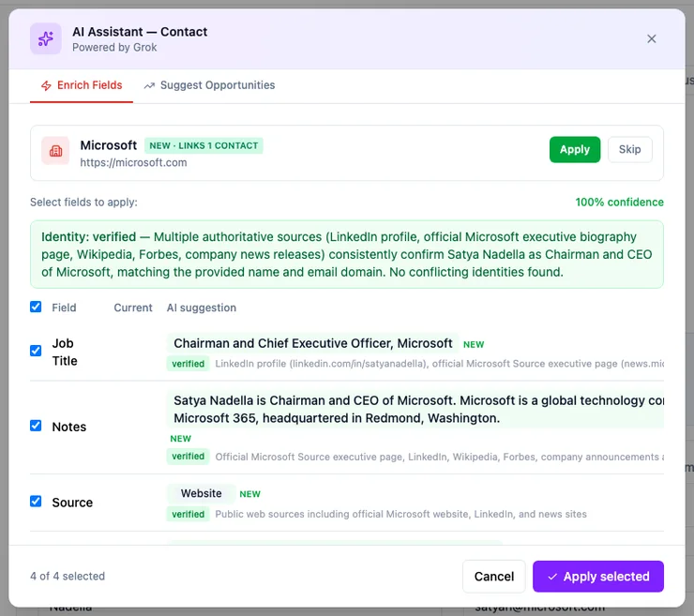Click the Website source suggestion value
This screenshot has height=616, width=694.
[x=202, y=493]
